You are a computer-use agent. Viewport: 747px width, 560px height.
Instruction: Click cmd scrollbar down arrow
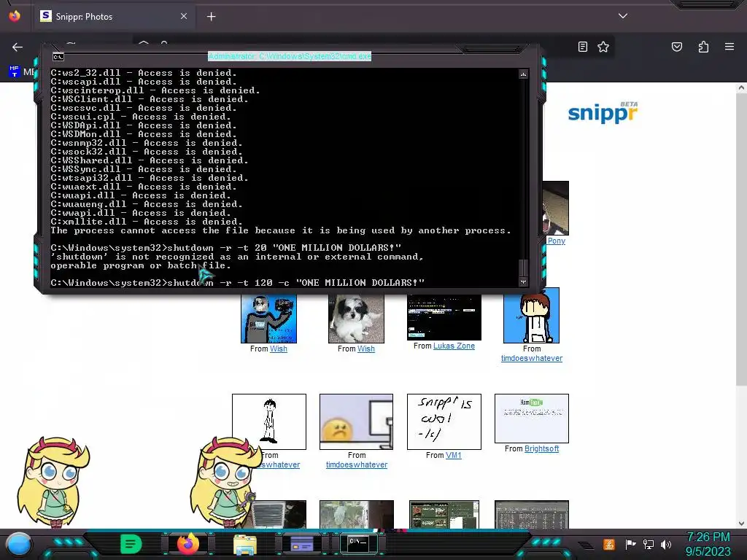point(523,281)
